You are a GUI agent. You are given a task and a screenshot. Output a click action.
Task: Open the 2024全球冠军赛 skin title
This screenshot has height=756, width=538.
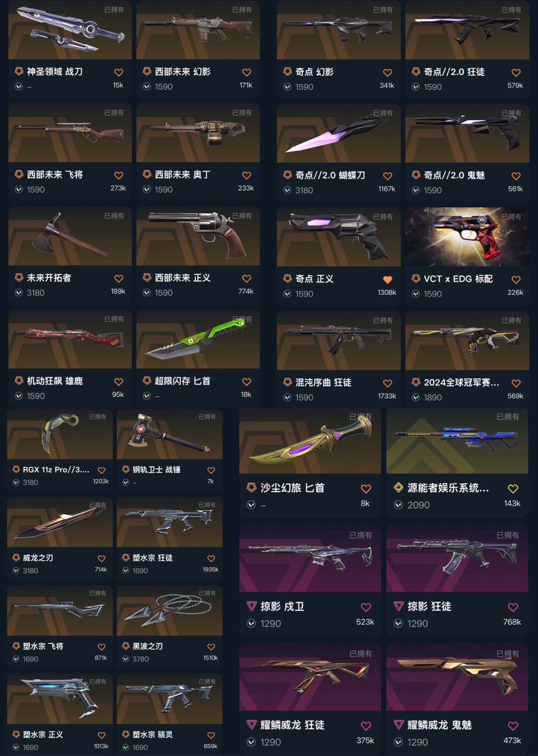pos(461,383)
